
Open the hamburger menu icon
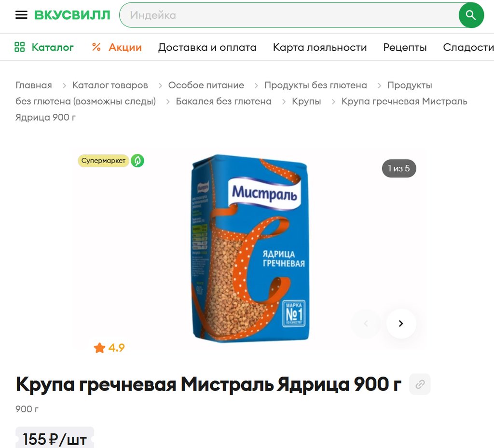click(x=21, y=15)
